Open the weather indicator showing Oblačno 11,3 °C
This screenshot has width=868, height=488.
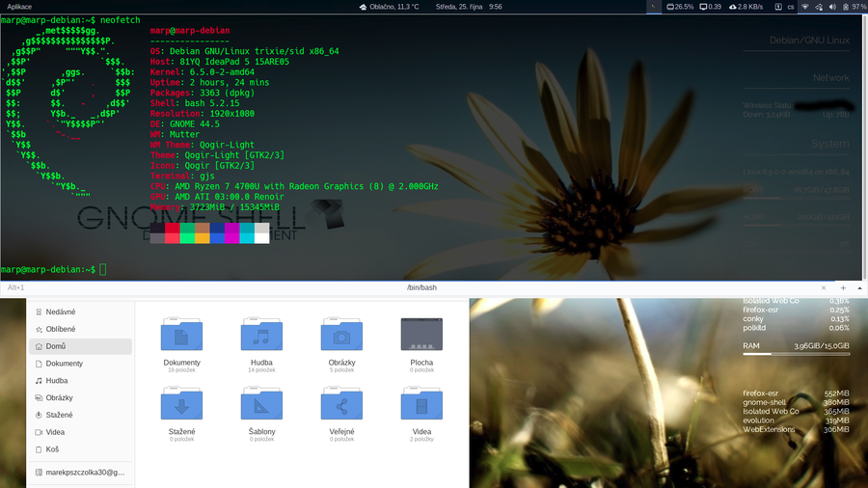[390, 7]
